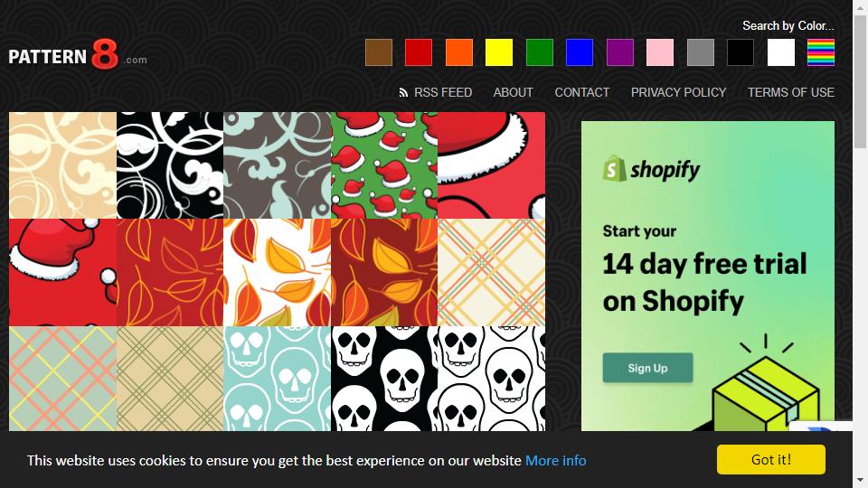Choose the blue color swatch

pyautogui.click(x=580, y=52)
